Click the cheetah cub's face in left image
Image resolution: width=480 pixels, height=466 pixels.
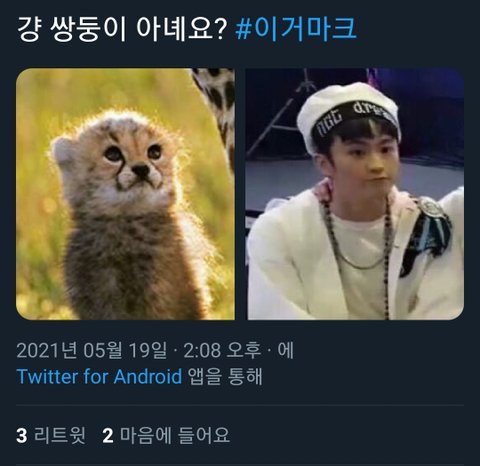(x=133, y=160)
